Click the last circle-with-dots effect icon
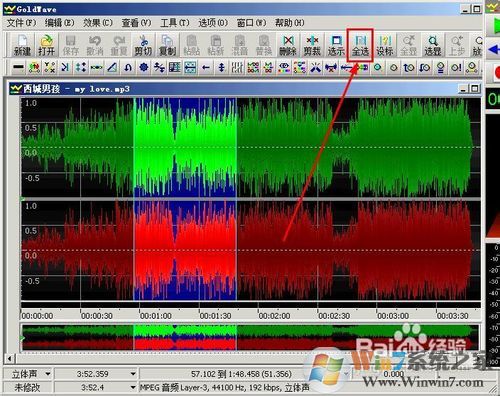This screenshot has height=396, width=500. (x=472, y=67)
